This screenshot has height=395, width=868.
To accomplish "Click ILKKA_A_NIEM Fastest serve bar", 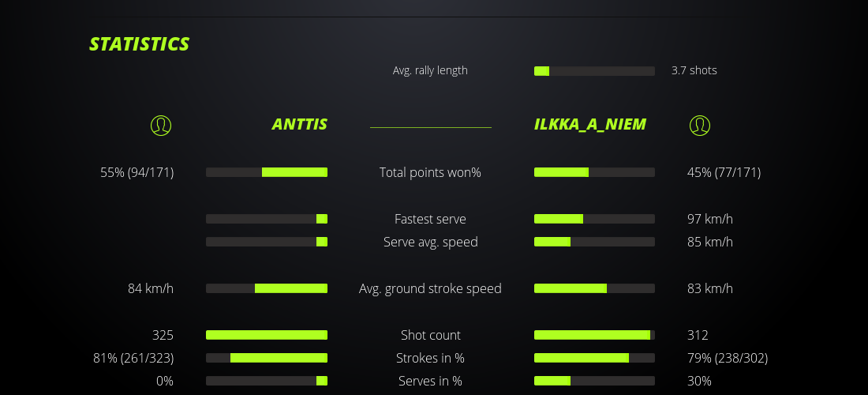I will coord(594,219).
